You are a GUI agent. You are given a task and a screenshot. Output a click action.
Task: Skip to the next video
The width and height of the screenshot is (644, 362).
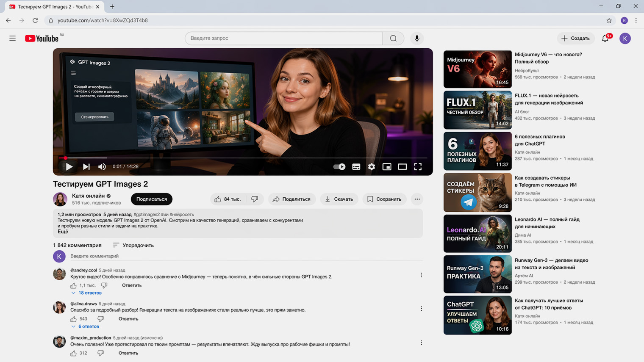[x=86, y=167]
